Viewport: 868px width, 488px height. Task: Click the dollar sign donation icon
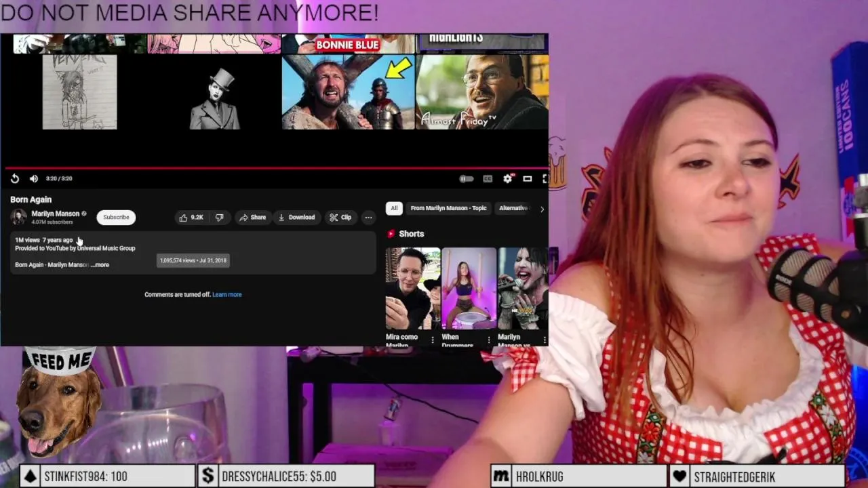208,476
